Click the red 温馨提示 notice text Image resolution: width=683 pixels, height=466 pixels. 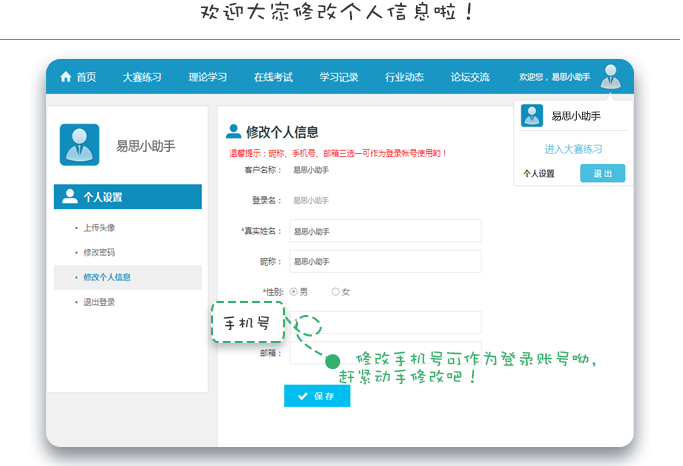[338, 153]
